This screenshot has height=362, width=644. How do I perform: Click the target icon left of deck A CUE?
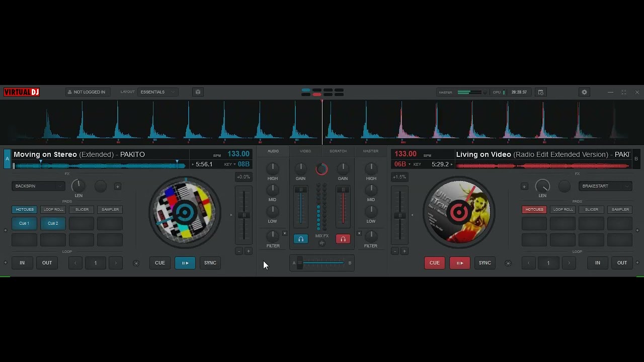coord(136,263)
